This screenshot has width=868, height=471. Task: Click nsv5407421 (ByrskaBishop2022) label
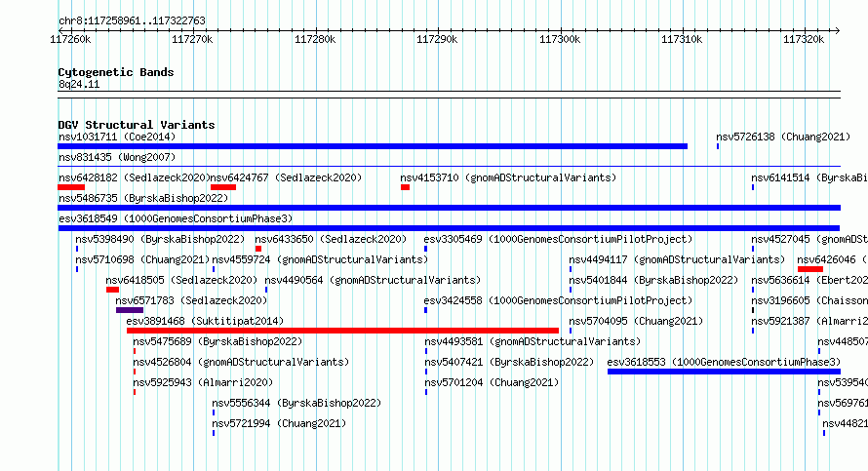(509, 362)
